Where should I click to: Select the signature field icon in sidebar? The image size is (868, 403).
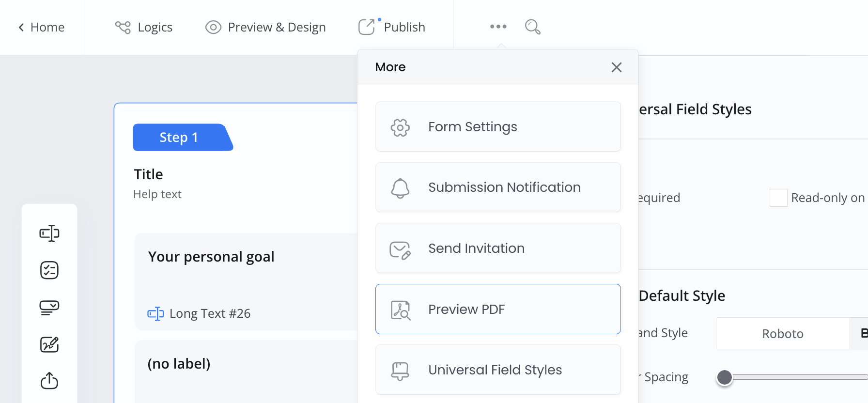point(49,344)
